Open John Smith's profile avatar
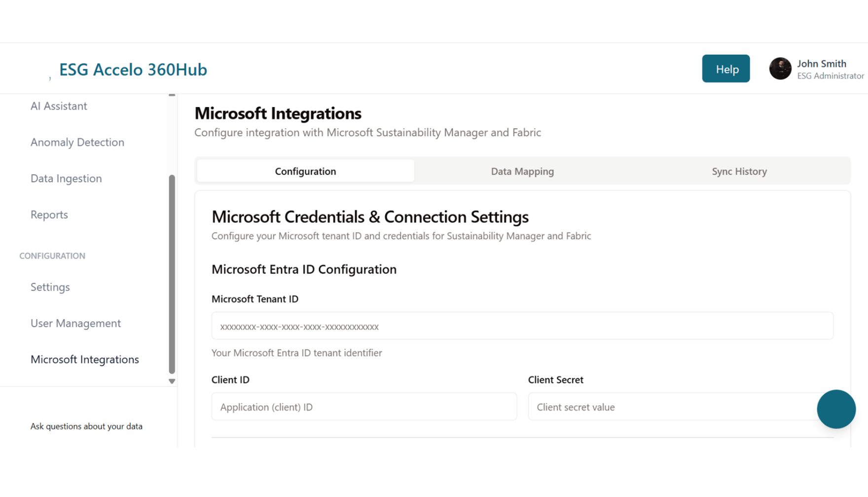 pyautogui.click(x=780, y=69)
